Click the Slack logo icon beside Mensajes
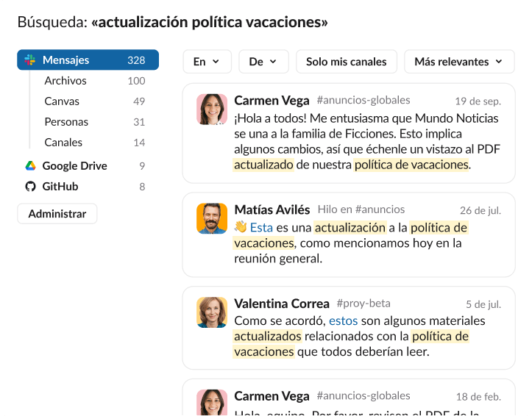The height and width of the screenshot is (416, 532). tap(30, 60)
